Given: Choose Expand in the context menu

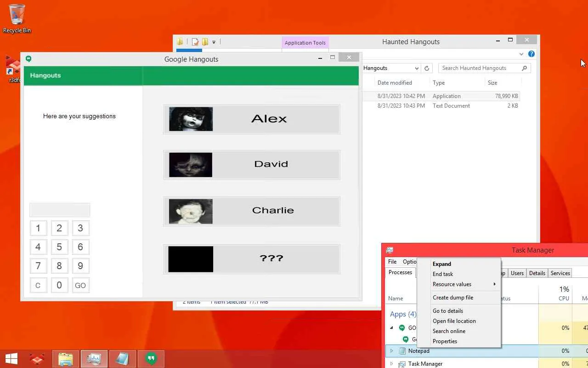Looking at the screenshot, I should tap(458, 264).
